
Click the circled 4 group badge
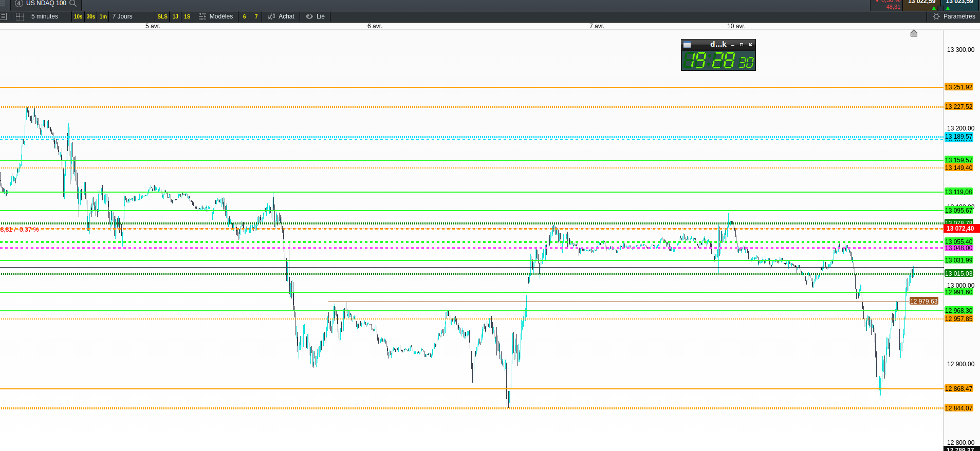(19, 3)
